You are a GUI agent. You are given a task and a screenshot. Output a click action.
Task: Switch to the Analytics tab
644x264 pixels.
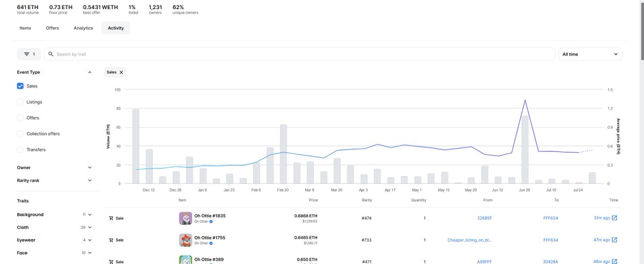pos(83,28)
